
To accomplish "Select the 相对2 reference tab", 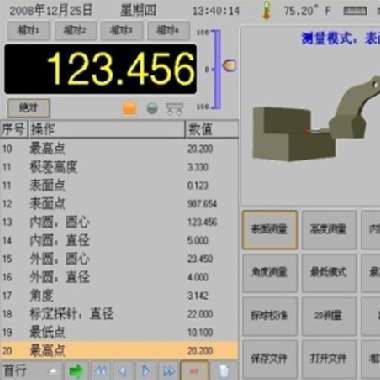I will tap(75, 31).
